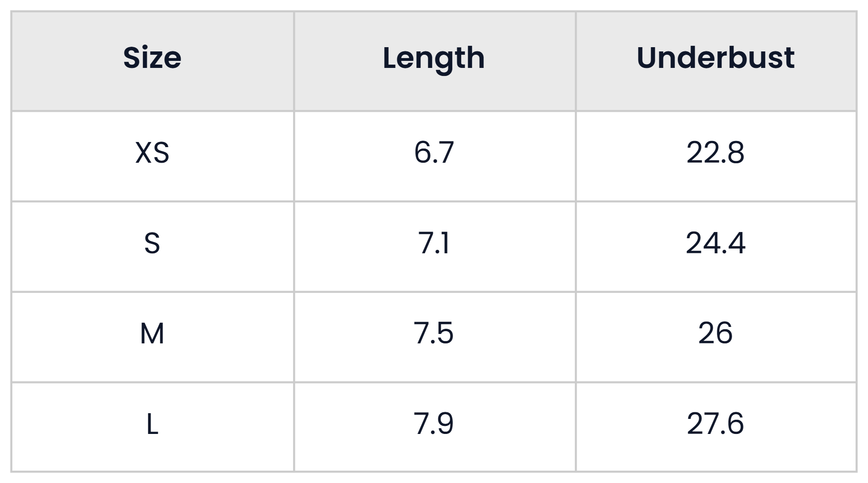Select underbust measurement for size M
868x483 pixels.
716,333
